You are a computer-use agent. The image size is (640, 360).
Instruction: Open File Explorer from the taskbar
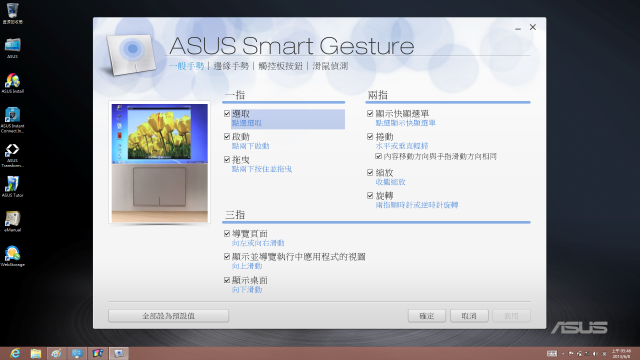[x=36, y=353]
